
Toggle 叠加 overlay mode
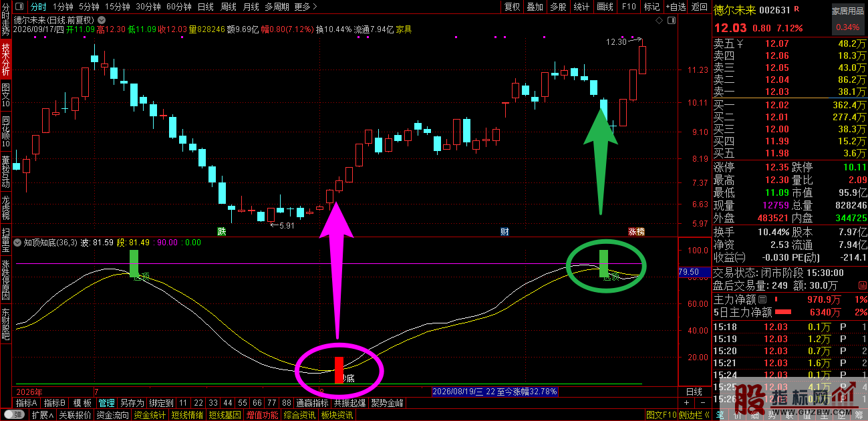tap(535, 7)
